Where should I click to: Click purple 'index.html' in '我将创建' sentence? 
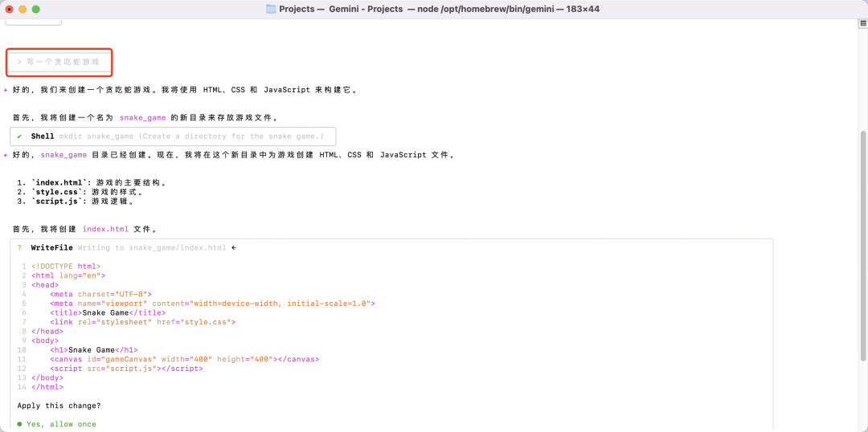(106, 229)
